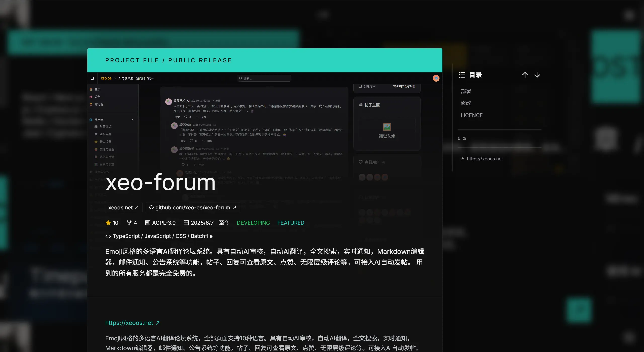Click the yellow star count icon
This screenshot has height=352, width=644.
tap(108, 223)
